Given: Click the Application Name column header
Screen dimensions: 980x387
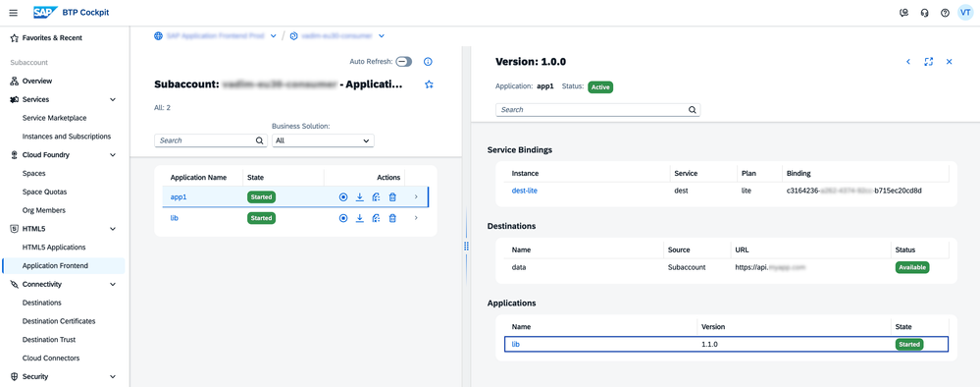Looking at the screenshot, I should (x=198, y=178).
